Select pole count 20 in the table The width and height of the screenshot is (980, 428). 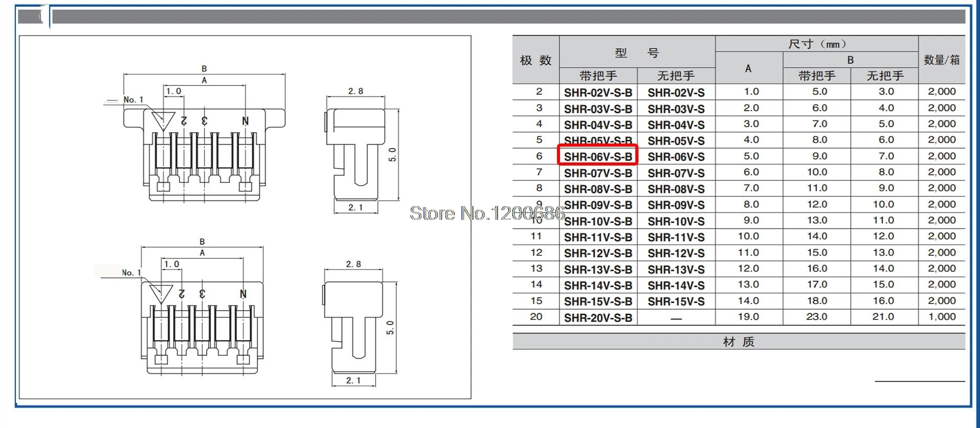click(536, 317)
